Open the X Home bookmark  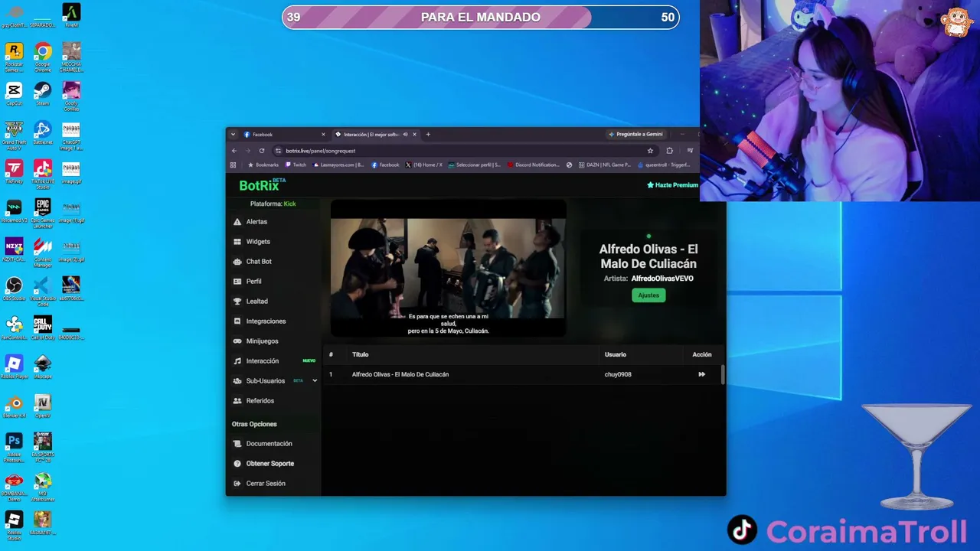423,165
